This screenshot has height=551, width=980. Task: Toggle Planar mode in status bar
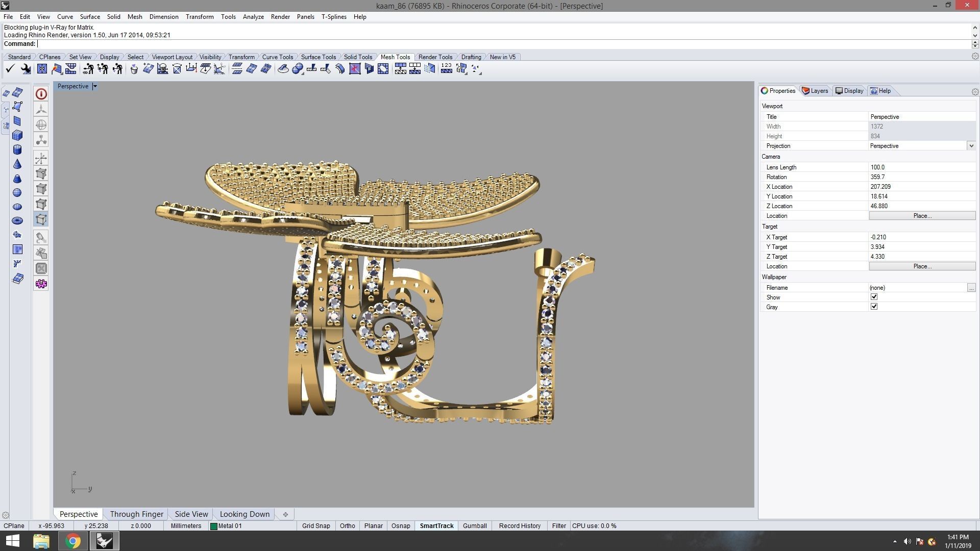click(x=373, y=526)
